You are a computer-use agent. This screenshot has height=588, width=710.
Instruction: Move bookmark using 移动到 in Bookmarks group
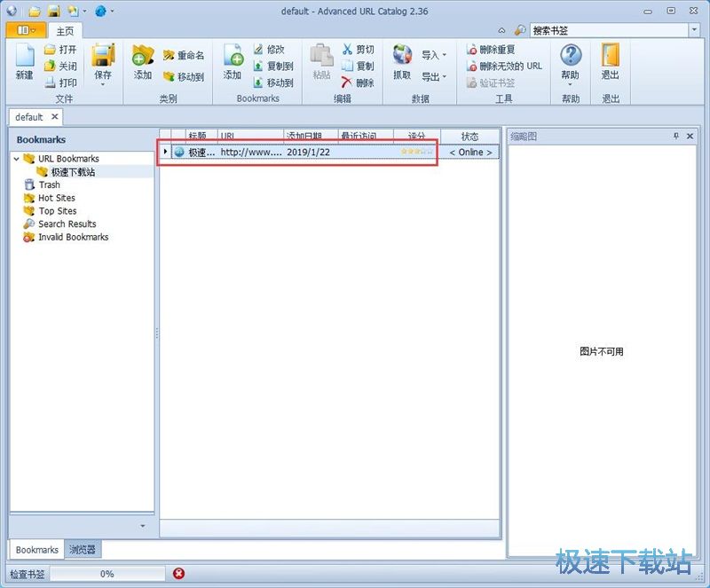[273, 82]
